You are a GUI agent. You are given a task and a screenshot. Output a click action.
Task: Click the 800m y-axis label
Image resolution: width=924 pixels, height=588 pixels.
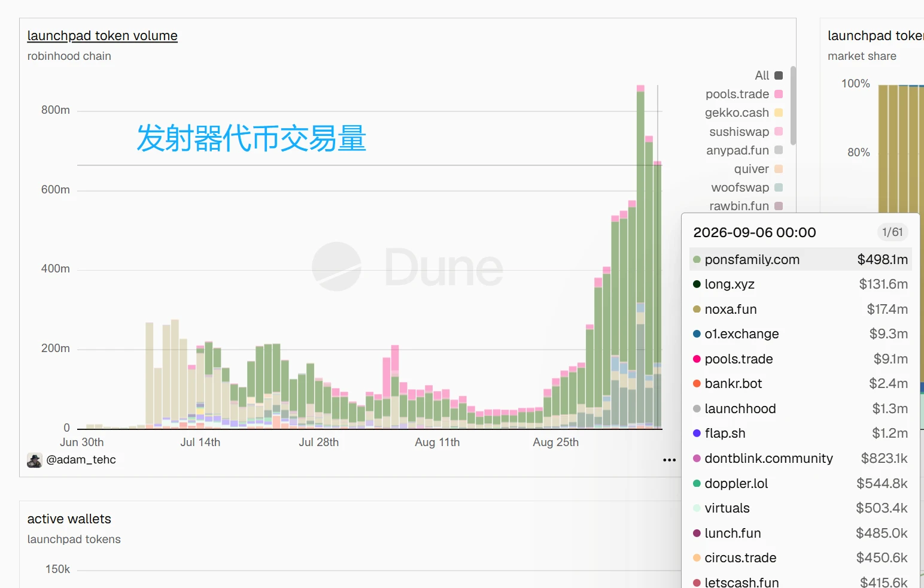tap(56, 110)
